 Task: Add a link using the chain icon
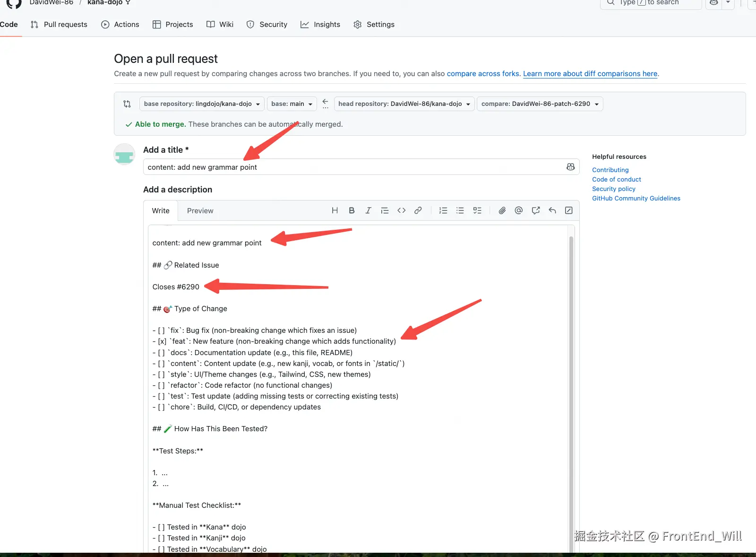[x=418, y=210]
